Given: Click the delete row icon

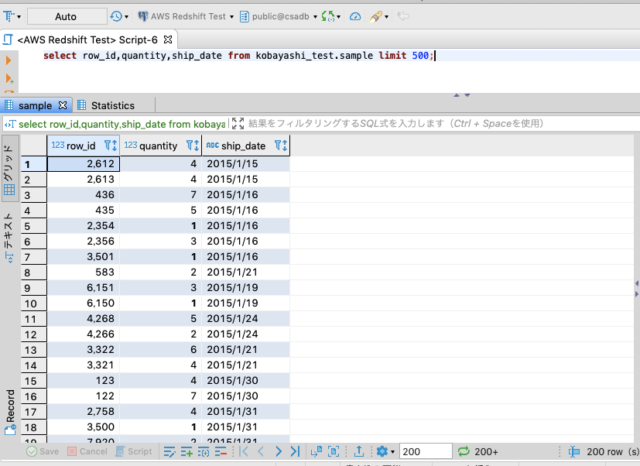Looking at the screenshot, I should click(x=221, y=451).
